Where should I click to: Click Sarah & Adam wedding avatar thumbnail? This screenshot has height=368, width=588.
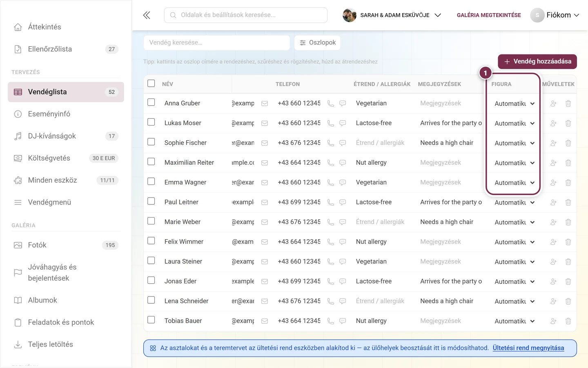[x=350, y=15]
